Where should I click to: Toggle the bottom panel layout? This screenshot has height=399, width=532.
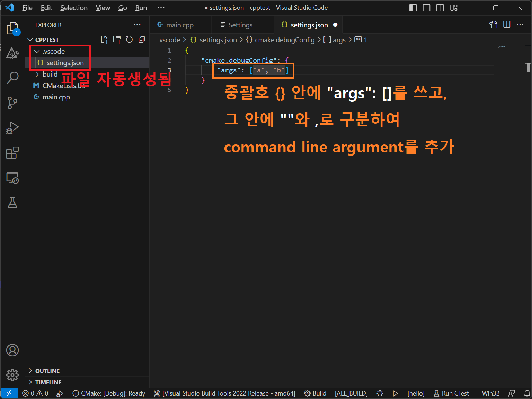426,8
